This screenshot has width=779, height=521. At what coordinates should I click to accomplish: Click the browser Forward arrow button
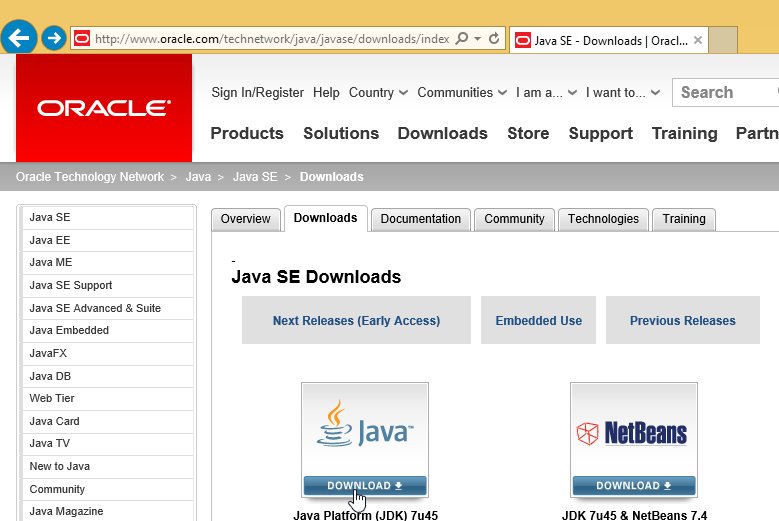(x=54, y=38)
